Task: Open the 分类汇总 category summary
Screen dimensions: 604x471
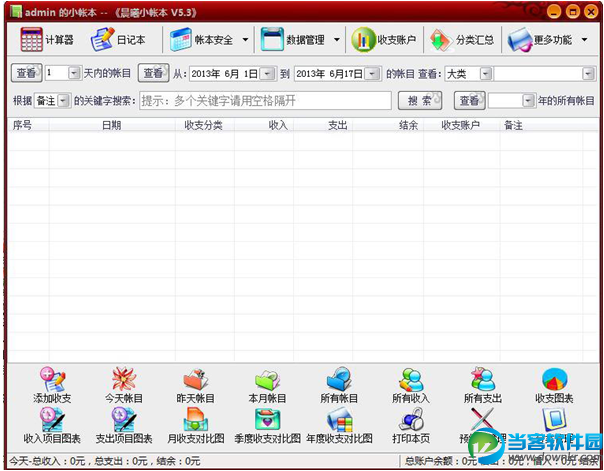Action: point(461,40)
